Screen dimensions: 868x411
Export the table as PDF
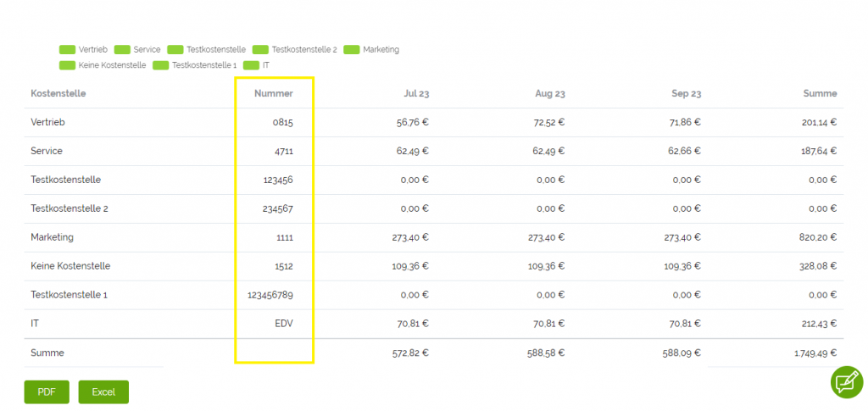click(47, 392)
